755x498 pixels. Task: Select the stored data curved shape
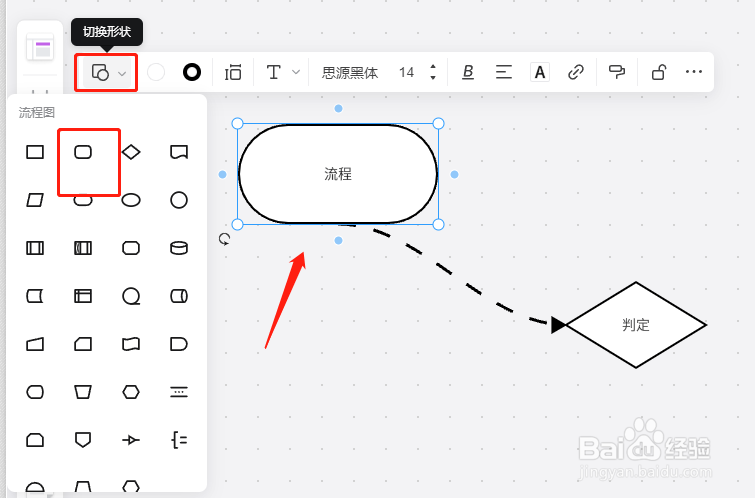coord(35,296)
